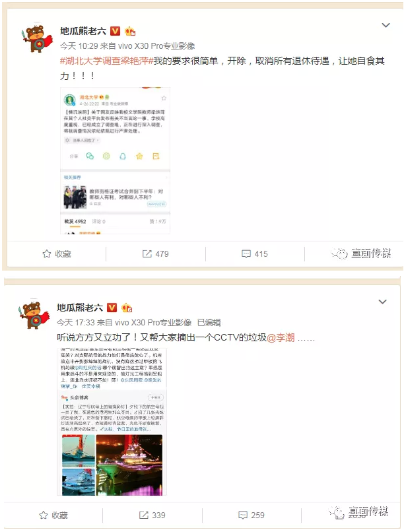The image size is (404, 532).
Task: Open the @李潮 mention link
Action: [281, 337]
